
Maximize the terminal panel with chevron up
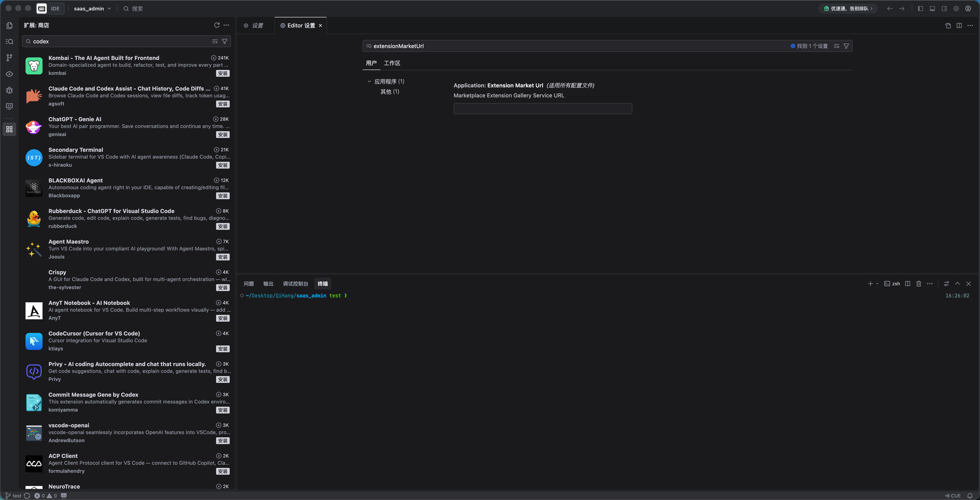click(x=958, y=284)
